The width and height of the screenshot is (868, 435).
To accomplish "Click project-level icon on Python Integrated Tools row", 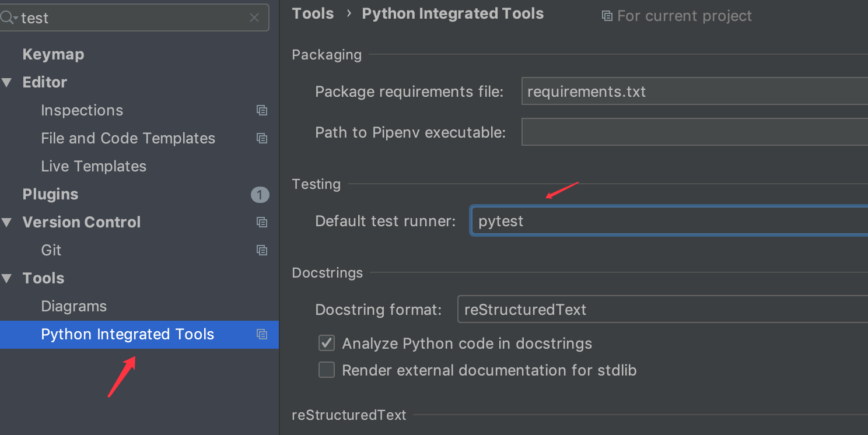I will coord(262,334).
